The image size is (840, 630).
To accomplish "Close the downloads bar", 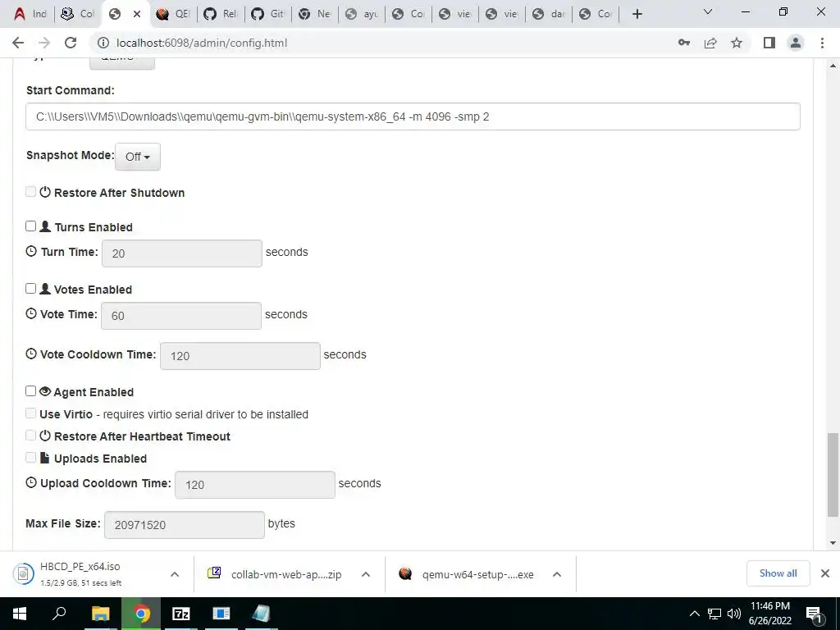I will [x=825, y=573].
